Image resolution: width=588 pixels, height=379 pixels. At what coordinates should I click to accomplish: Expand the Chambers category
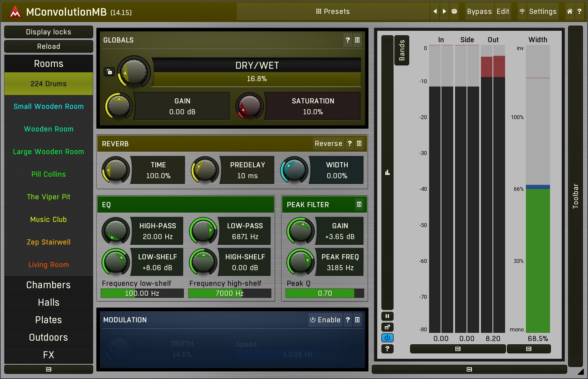click(x=49, y=285)
